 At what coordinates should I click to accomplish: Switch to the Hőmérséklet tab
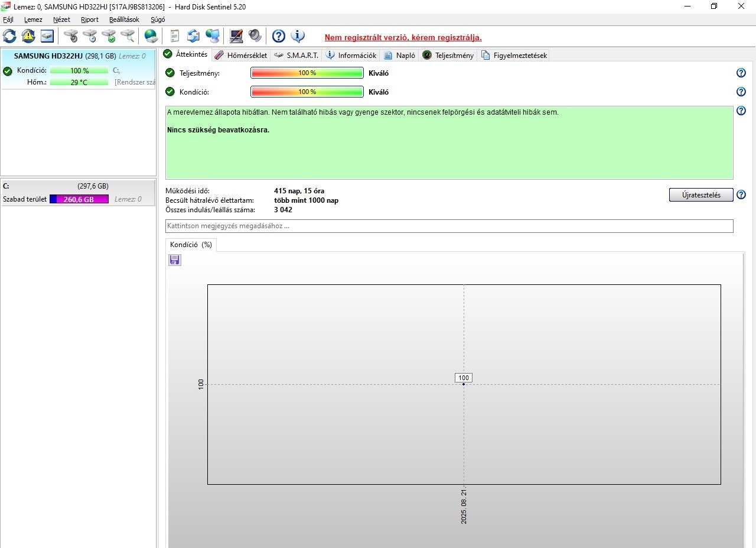(x=241, y=55)
